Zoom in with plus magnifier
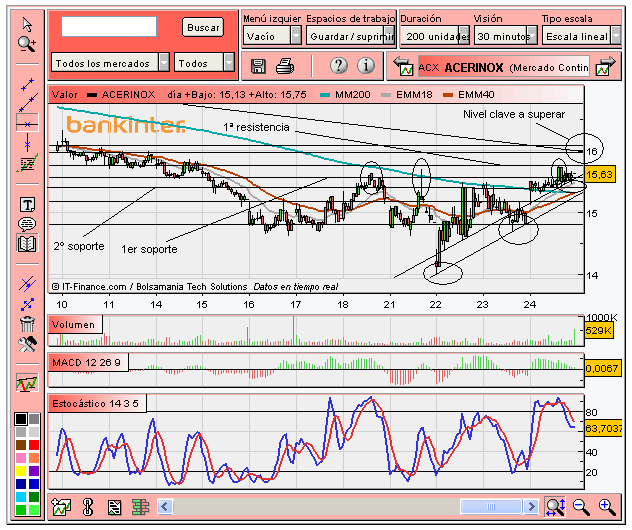632x530 pixels. 607,507
